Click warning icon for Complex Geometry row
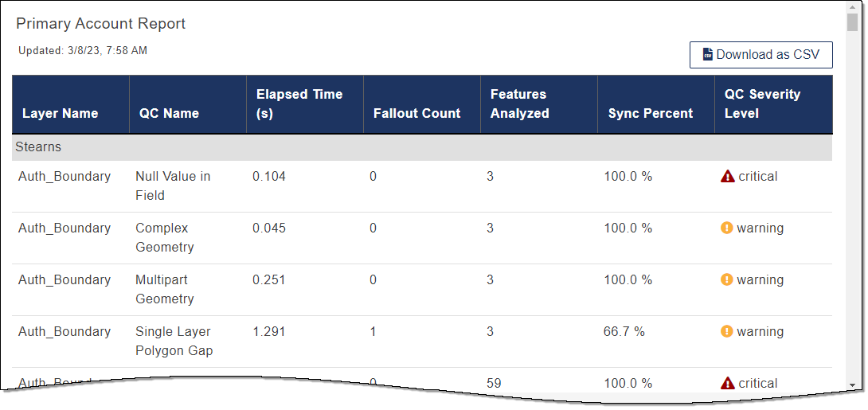868x410 pixels. pyautogui.click(x=726, y=228)
